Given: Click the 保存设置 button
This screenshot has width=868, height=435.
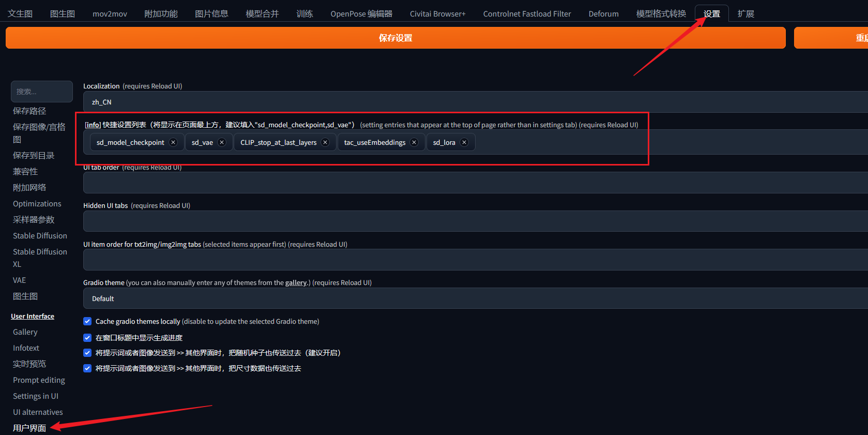Looking at the screenshot, I should click(395, 38).
